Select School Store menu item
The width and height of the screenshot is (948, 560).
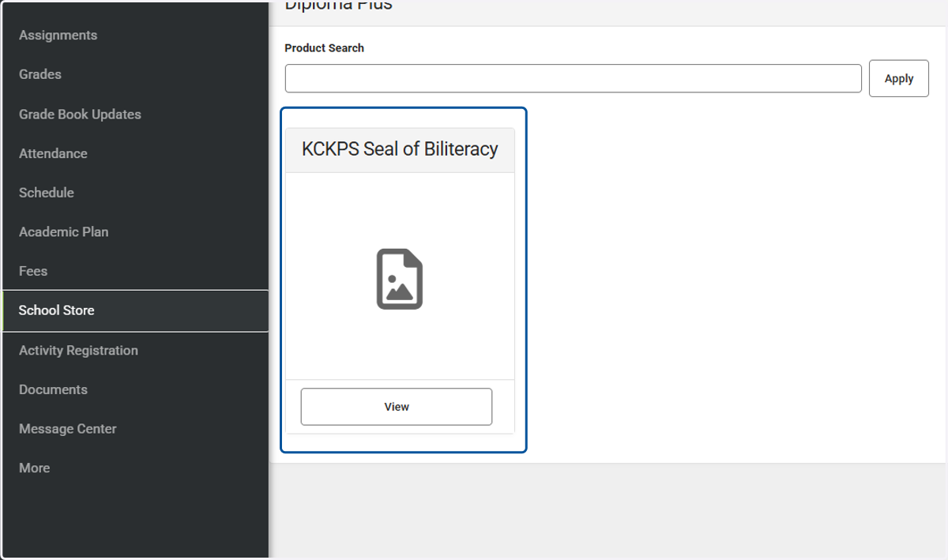pyautogui.click(x=135, y=310)
